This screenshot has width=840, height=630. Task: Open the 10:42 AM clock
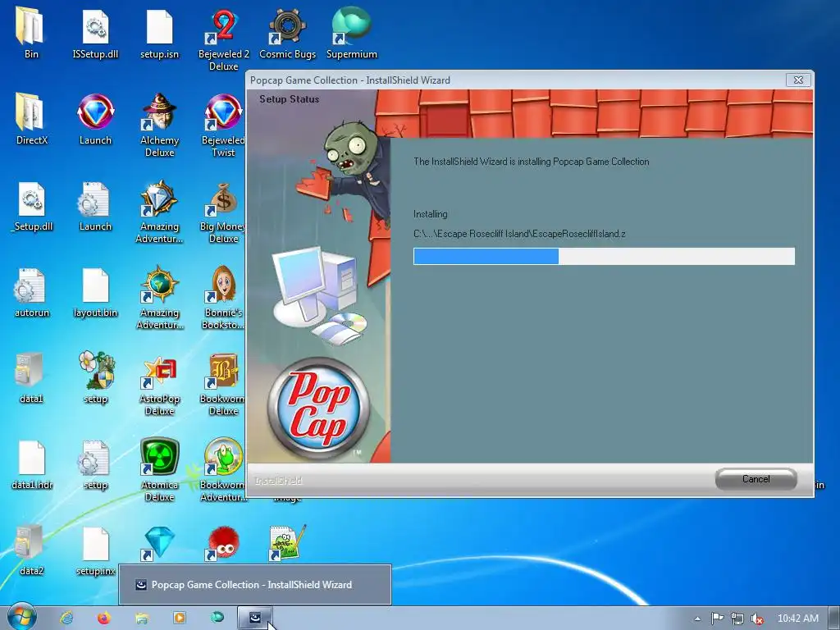pos(797,619)
